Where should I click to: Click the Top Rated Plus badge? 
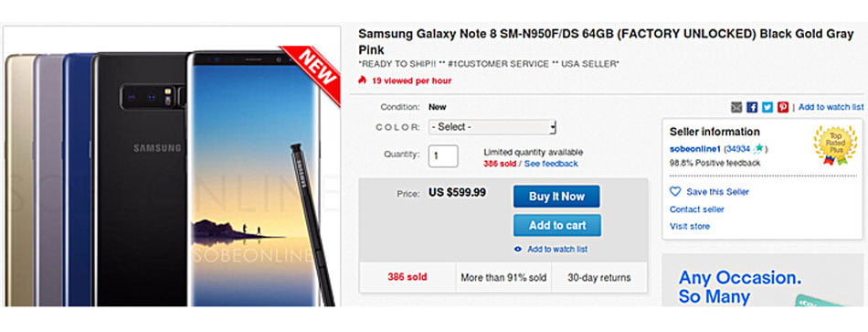[x=834, y=145]
